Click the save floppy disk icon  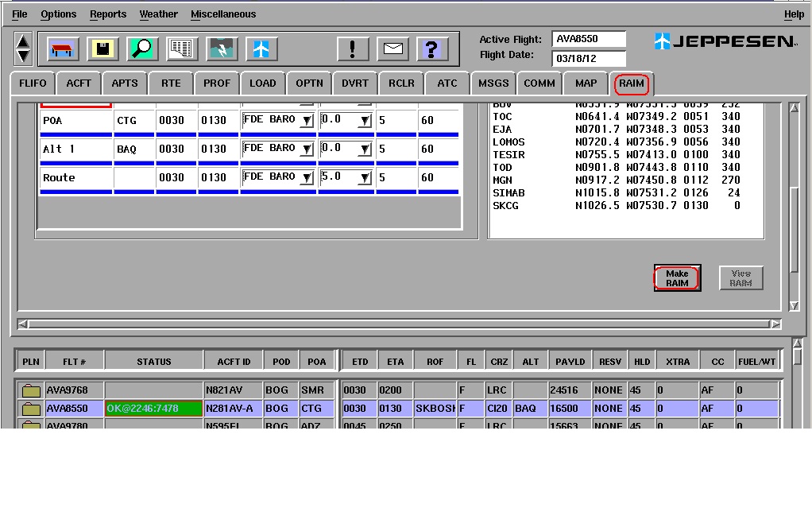click(x=102, y=48)
